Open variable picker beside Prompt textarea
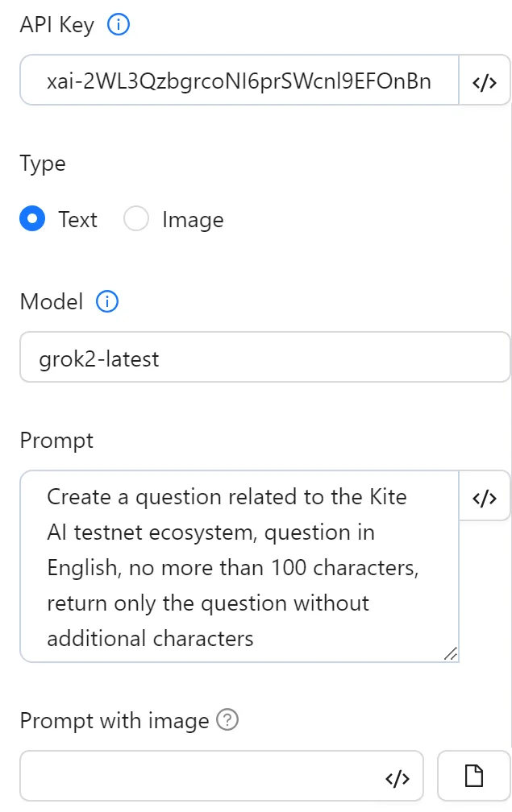 [484, 497]
